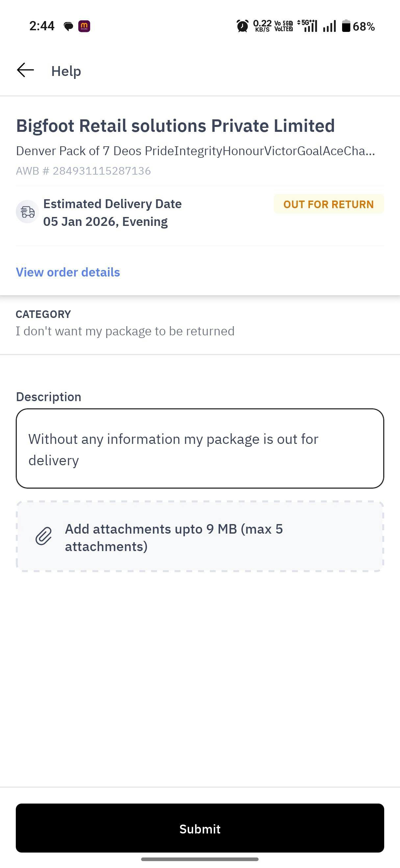
Task: Tap the back arrow icon
Action: 26,70
